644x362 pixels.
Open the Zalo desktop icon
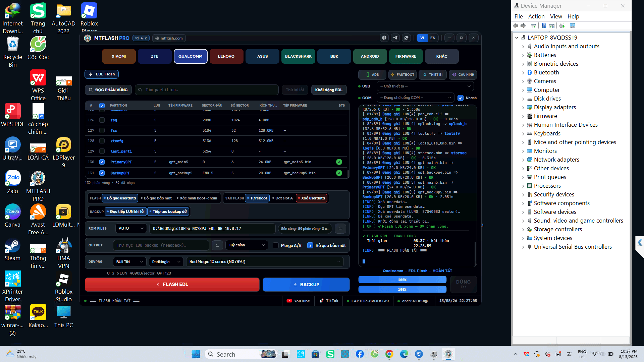(x=12, y=183)
